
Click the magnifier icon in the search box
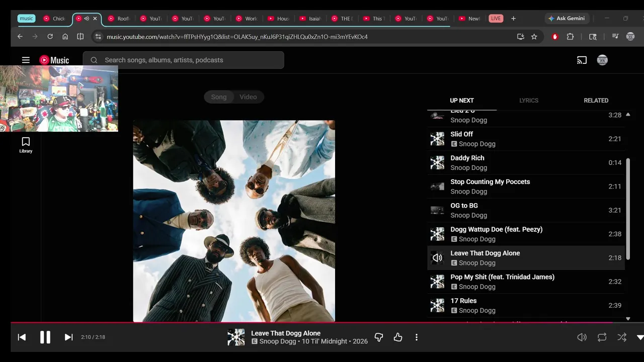coord(94,60)
